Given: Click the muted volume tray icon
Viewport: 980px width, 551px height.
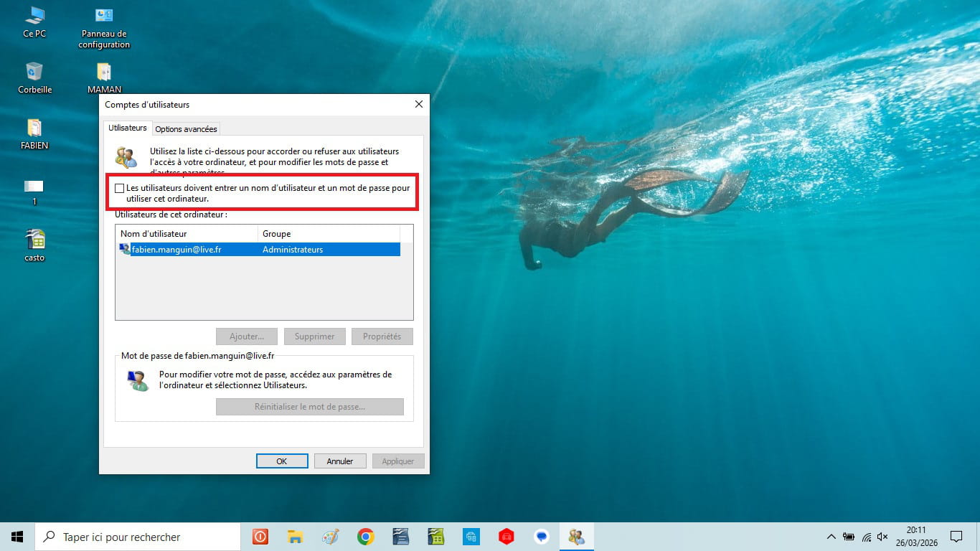Looking at the screenshot, I should click(883, 537).
